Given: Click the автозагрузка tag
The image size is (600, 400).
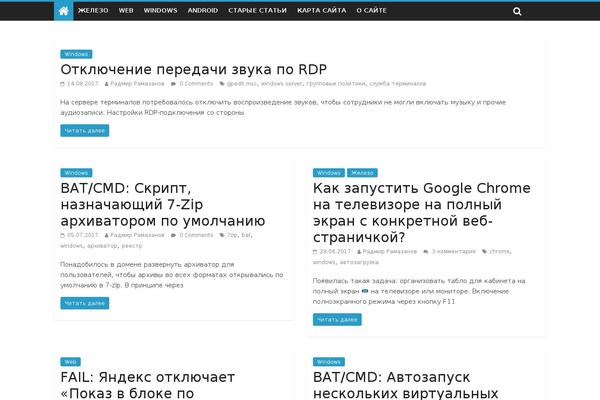Looking at the screenshot, I should (x=359, y=262).
